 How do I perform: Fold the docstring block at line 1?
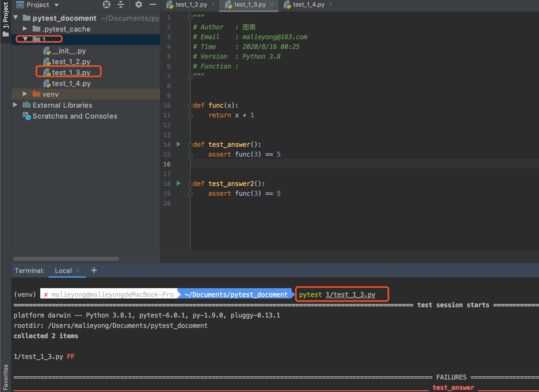point(190,18)
